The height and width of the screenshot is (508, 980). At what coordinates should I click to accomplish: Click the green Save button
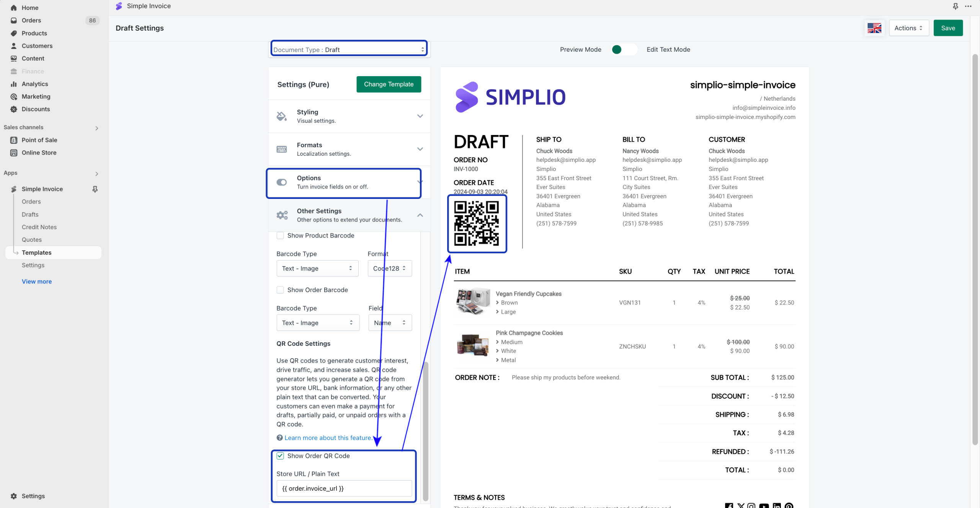[948, 28]
